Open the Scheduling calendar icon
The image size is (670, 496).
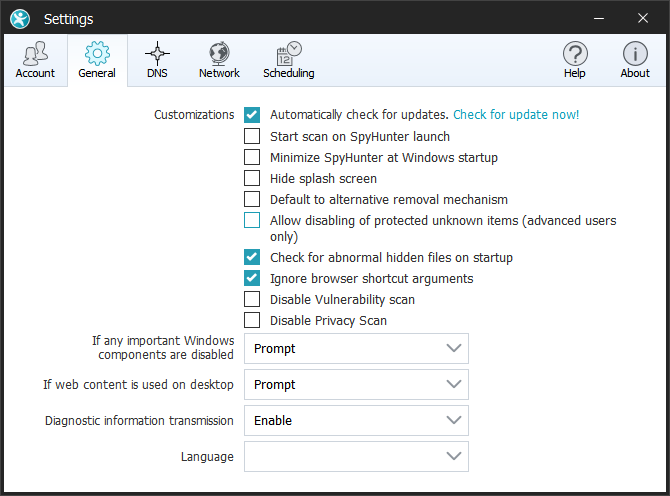288,54
